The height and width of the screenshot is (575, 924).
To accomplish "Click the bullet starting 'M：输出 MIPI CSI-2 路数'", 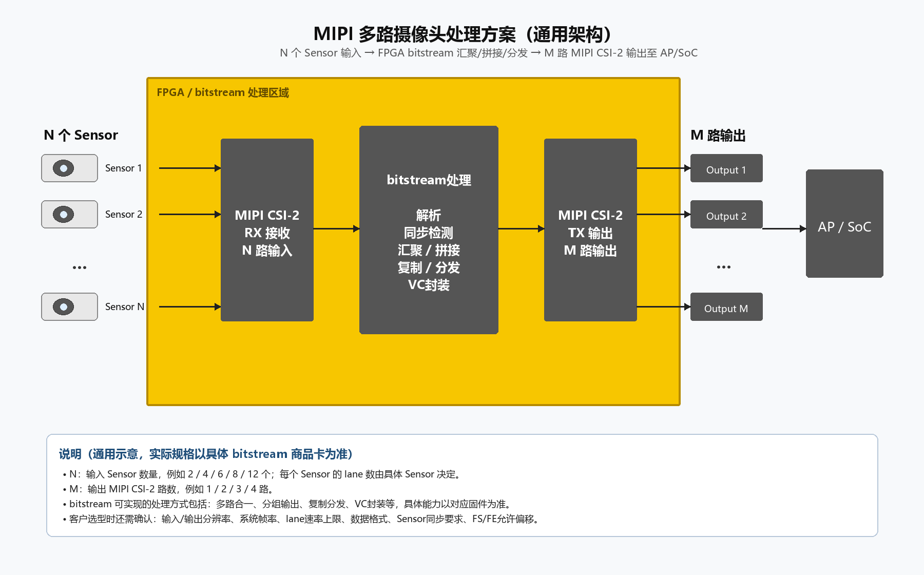I will (x=168, y=489).
